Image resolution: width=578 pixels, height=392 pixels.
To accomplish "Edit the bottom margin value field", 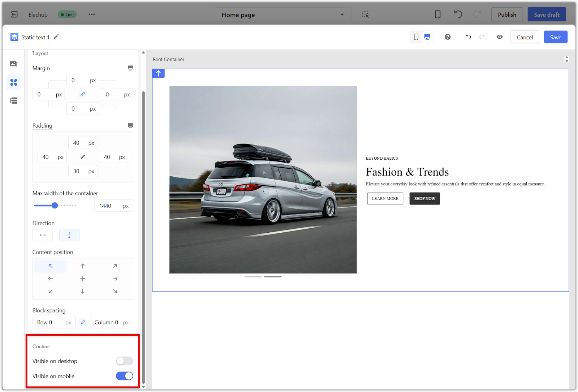I will pyautogui.click(x=83, y=108).
